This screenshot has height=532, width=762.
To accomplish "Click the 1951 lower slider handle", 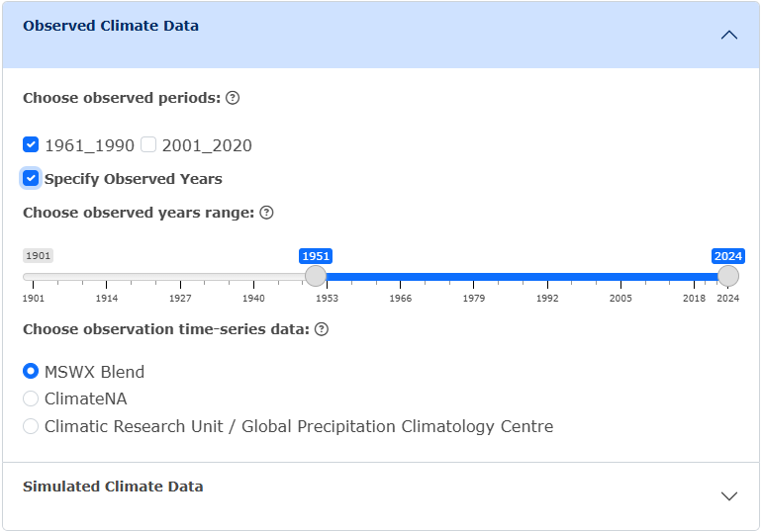I will [x=316, y=276].
